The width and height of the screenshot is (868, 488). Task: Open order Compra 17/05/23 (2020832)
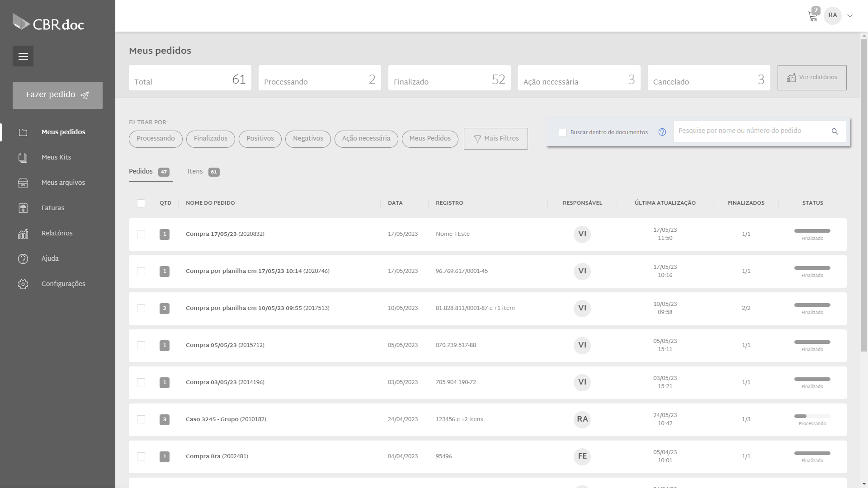tap(225, 234)
